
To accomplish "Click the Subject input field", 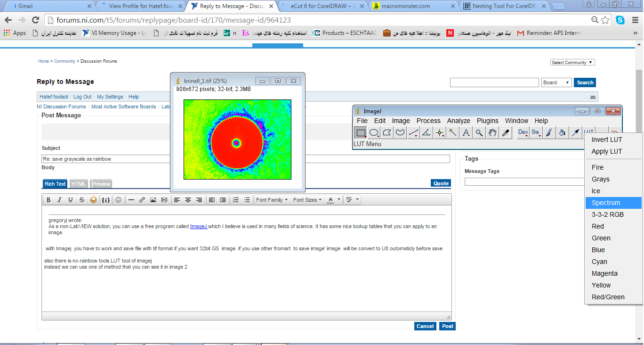I will [x=246, y=159].
